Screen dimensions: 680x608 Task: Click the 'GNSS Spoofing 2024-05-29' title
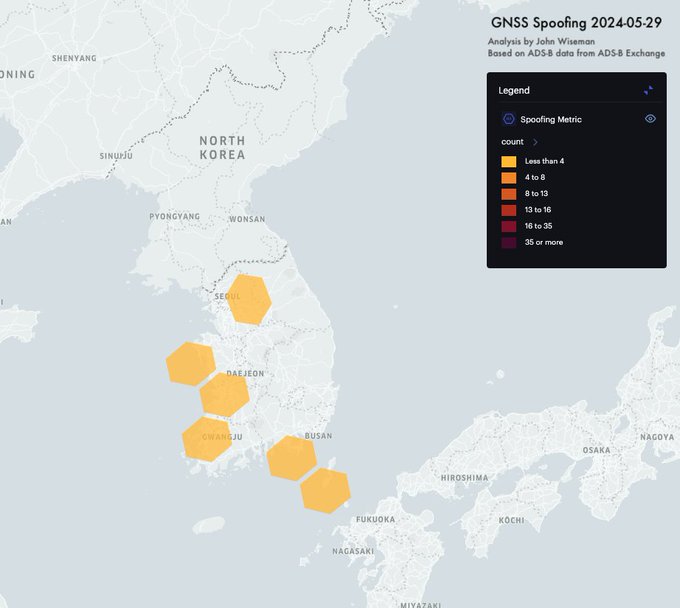point(576,23)
